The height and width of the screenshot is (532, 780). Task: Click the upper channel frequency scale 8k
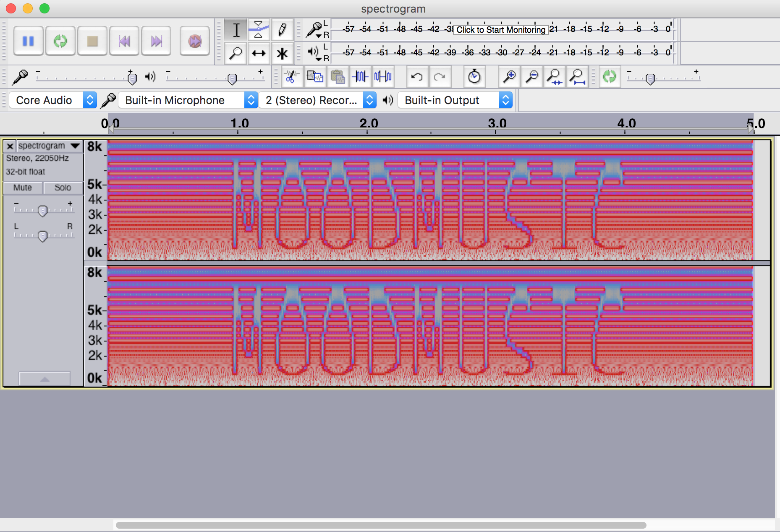95,146
